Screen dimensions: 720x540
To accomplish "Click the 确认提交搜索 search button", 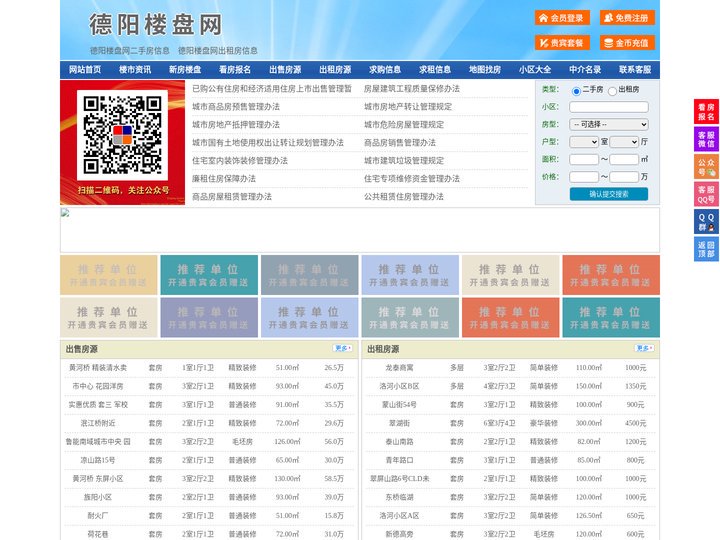I will click(609, 194).
